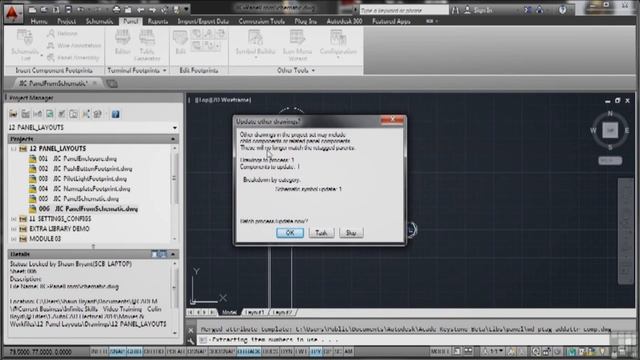Click the Wire Annotation tool in ribbon
This screenshot has width=640, height=360.
pyautogui.click(x=74, y=45)
